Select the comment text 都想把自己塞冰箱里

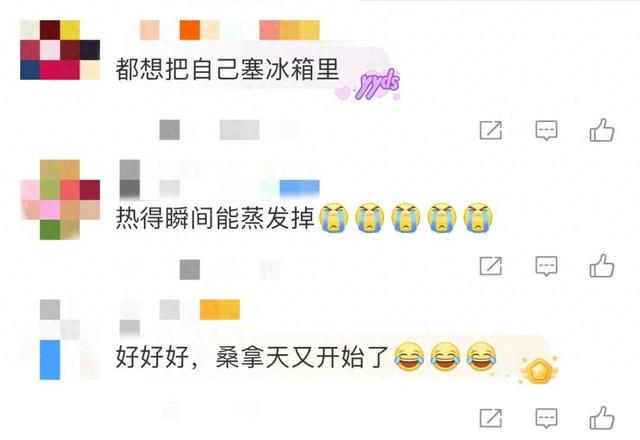tap(227, 69)
